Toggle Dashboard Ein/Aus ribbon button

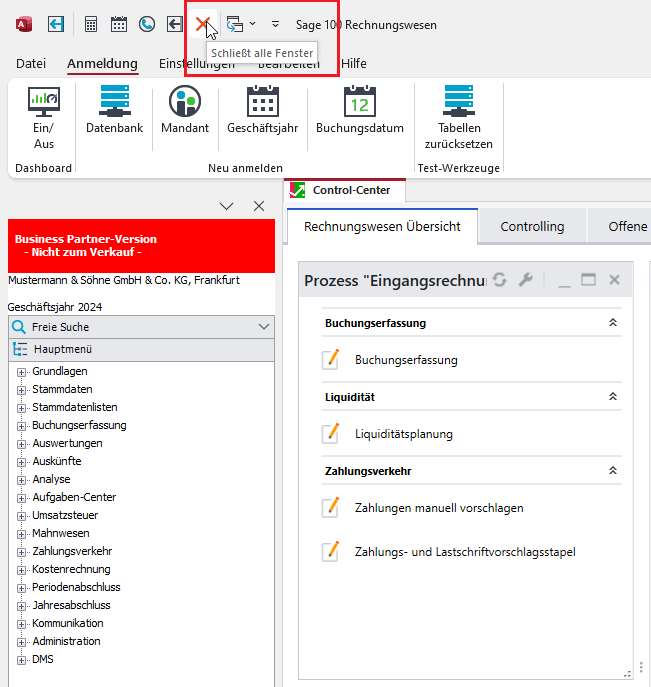(x=44, y=117)
